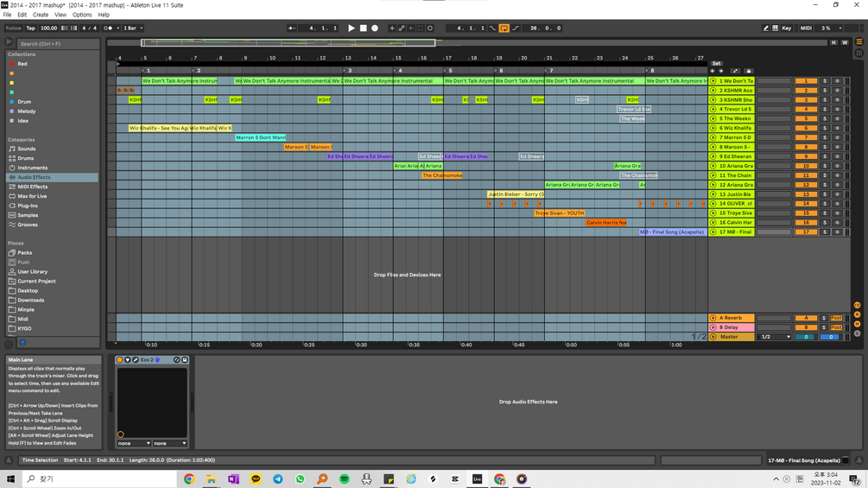Toggle the Automation Arm icon
The image size is (868, 488).
tap(402, 29)
